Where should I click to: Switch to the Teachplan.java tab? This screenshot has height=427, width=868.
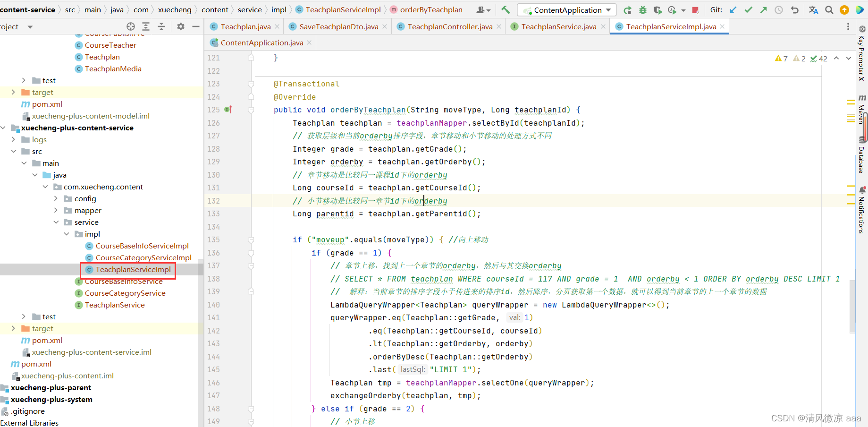click(x=245, y=27)
